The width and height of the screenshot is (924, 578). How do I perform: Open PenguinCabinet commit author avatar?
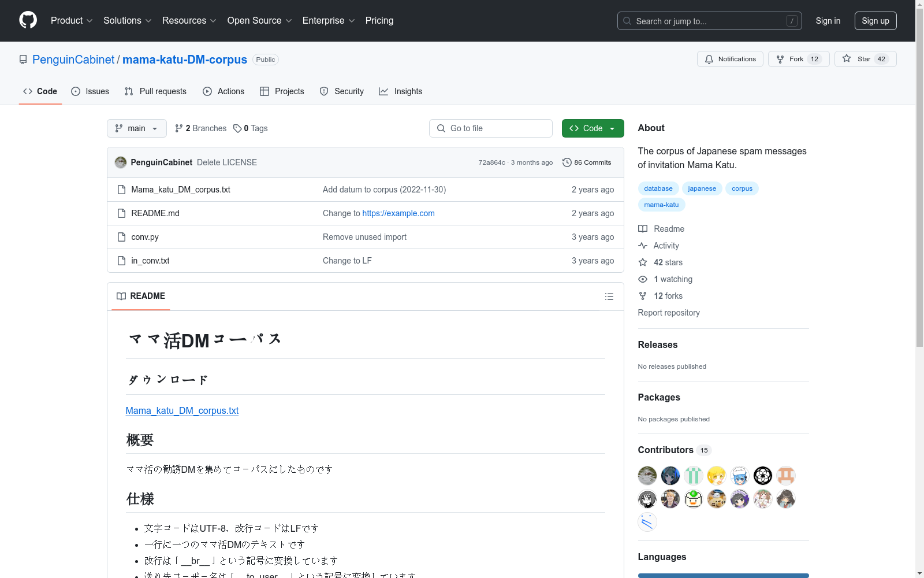click(121, 162)
